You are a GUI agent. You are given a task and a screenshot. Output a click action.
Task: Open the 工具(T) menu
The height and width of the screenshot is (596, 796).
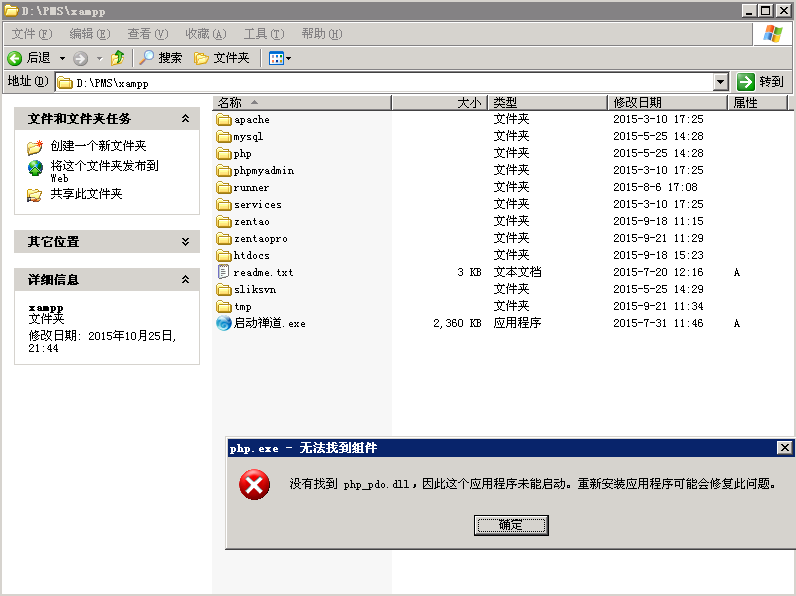tap(263, 34)
